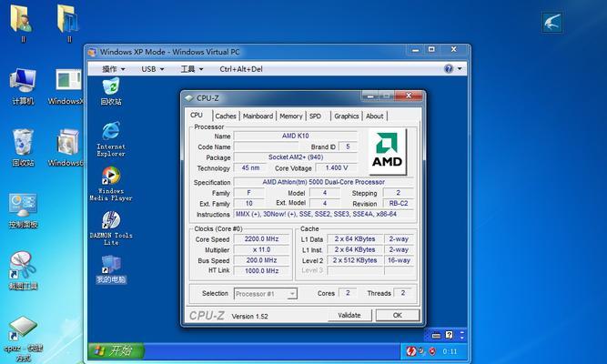Click the Level 2 2 x 512 KBytes value

pyautogui.click(x=355, y=260)
